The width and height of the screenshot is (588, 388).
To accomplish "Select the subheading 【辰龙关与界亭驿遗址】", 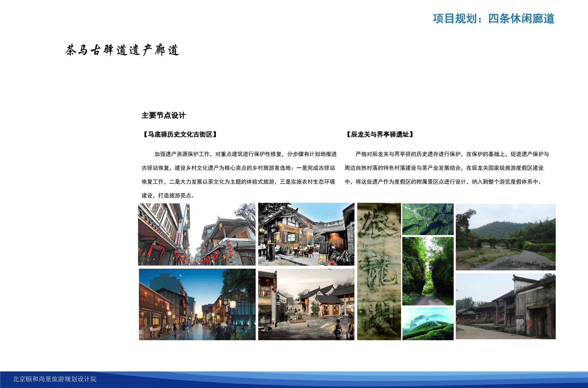I will [x=380, y=135].
